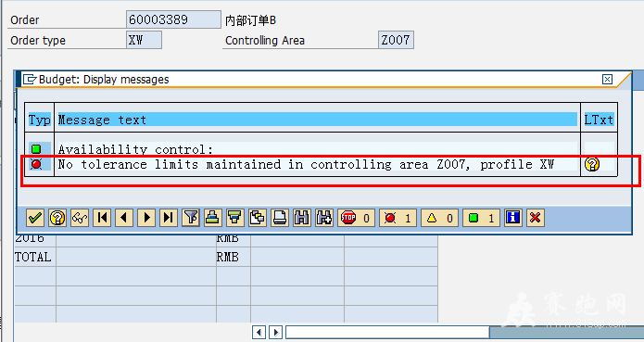Click the find next binoculars icon
This screenshot has width=644, height=342.
[323, 218]
